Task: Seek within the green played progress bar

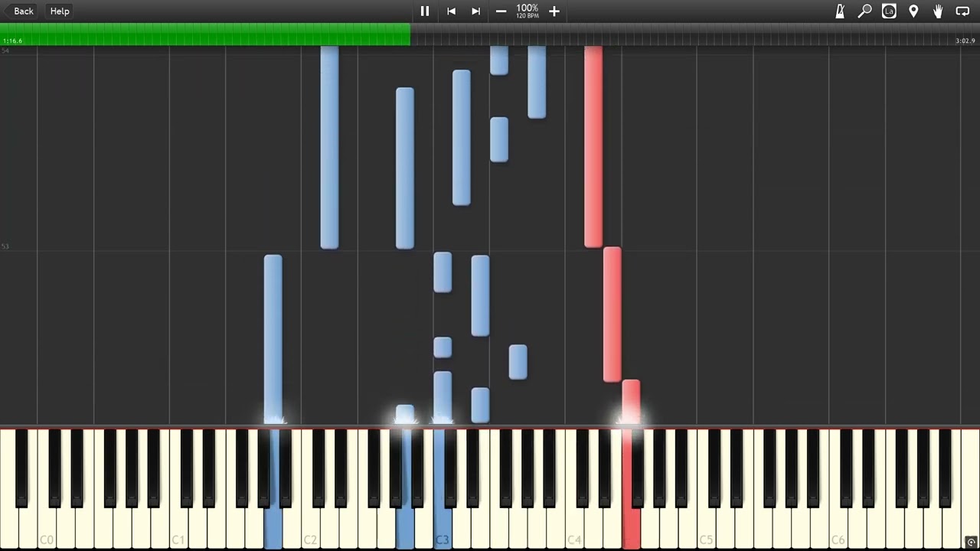Action: (x=205, y=34)
